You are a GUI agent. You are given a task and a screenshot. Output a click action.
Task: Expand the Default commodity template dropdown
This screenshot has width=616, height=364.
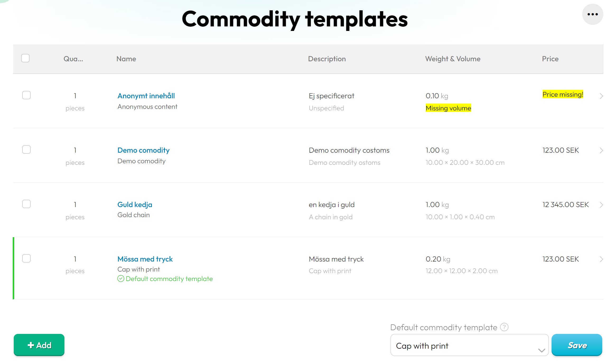[x=469, y=345]
